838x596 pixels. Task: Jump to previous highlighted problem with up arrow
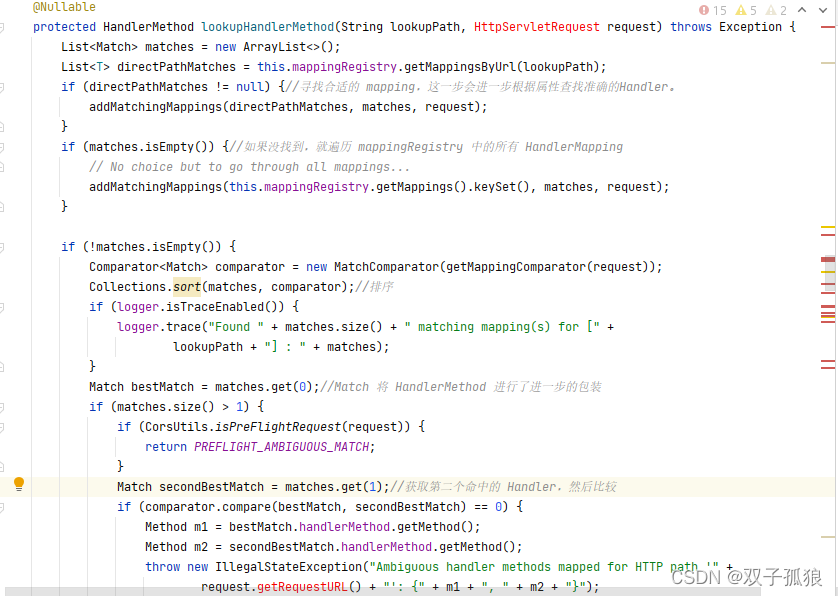point(802,10)
